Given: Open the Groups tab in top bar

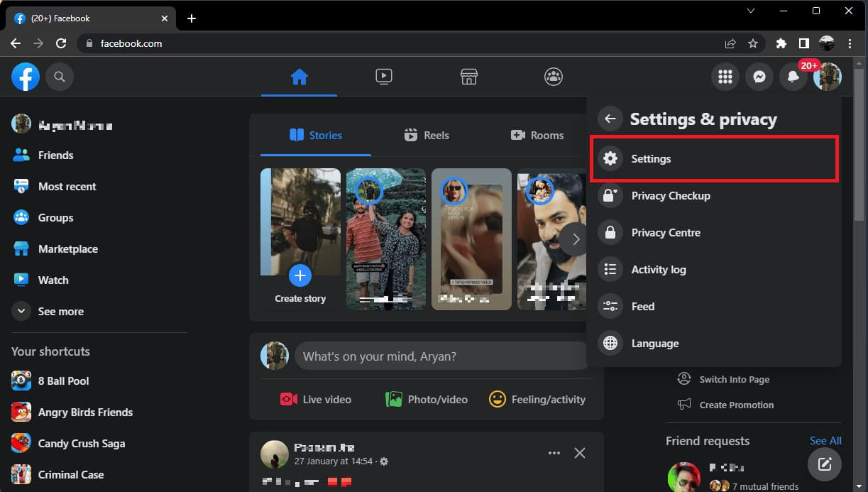Looking at the screenshot, I should pyautogui.click(x=554, y=77).
